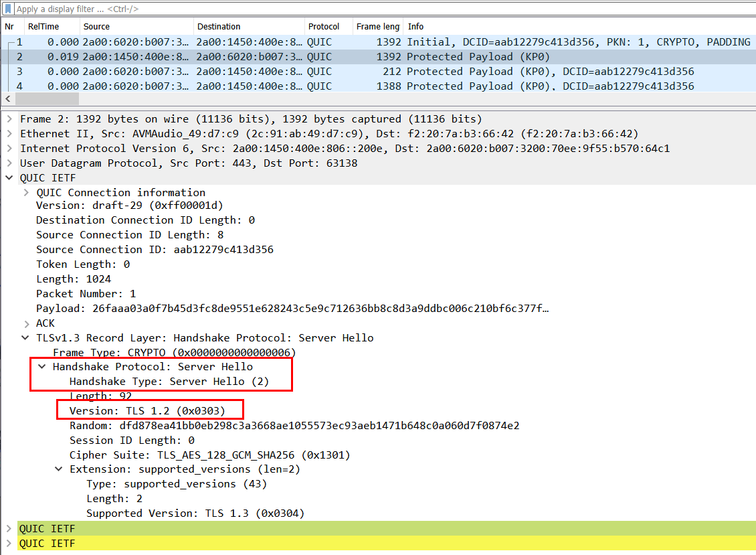Collapse the TLSv1.3 Record Layer node
This screenshot has height=555, width=756.
(25, 338)
